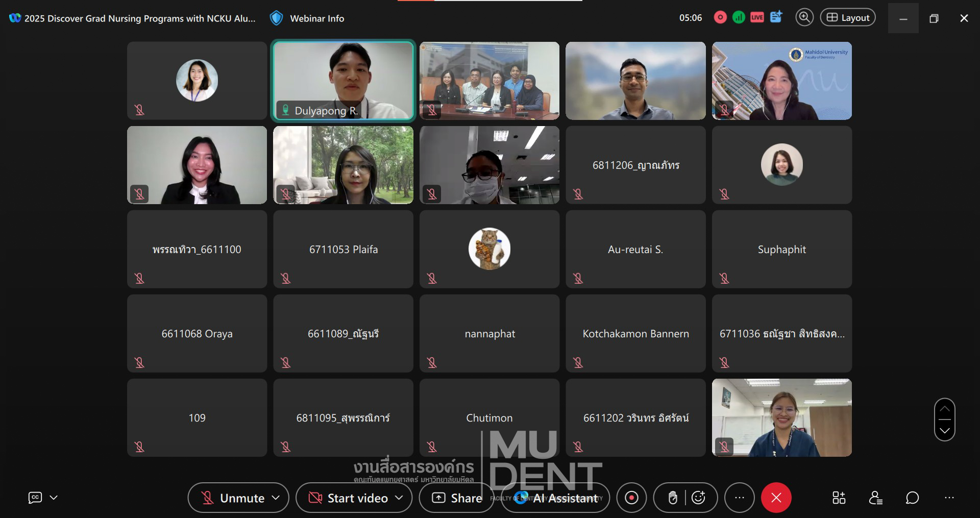The image size is (980, 518).
Task: Open the Layout menu
Action: pyautogui.click(x=847, y=17)
